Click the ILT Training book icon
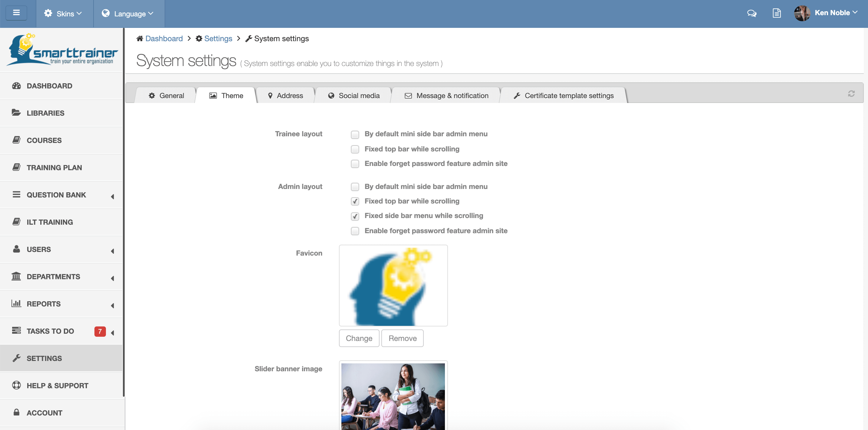Image resolution: width=868 pixels, height=430 pixels. point(16,222)
